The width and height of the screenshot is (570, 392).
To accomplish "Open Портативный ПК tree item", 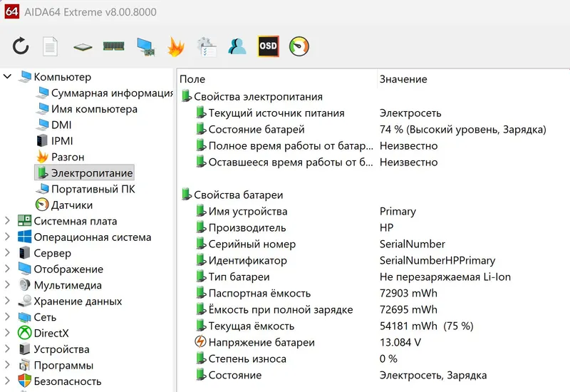I will (x=85, y=189).
